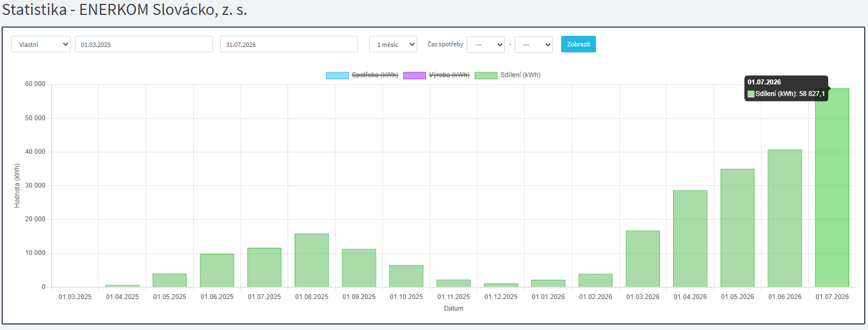Click the purple Výroba legend color box
Viewport: 868px width, 330px height.
(414, 76)
